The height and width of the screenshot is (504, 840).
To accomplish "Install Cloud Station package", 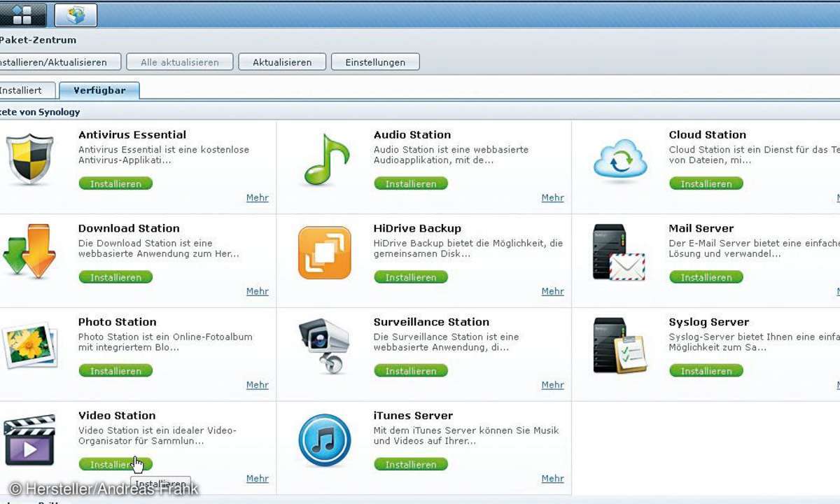I will [706, 184].
